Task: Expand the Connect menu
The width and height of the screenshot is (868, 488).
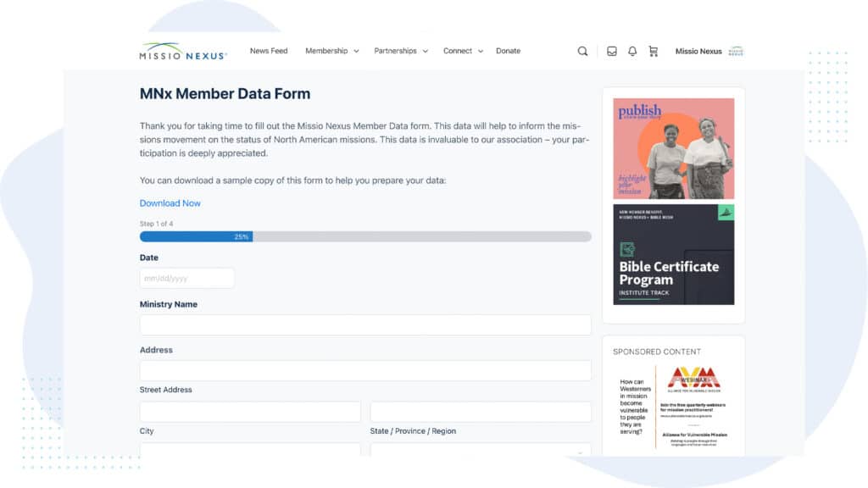Action: tap(462, 51)
